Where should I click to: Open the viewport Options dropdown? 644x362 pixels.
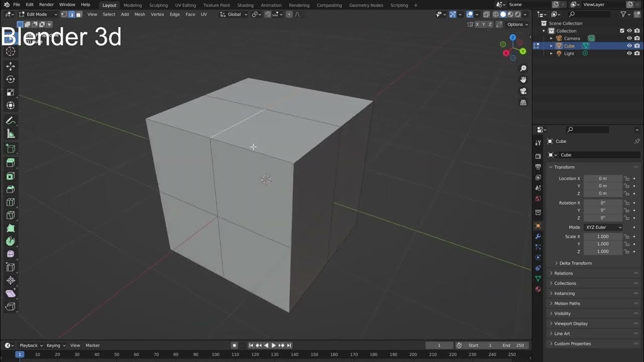(x=517, y=24)
